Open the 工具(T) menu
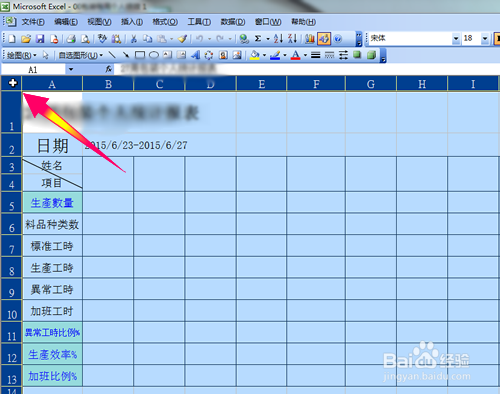 tap(199, 22)
